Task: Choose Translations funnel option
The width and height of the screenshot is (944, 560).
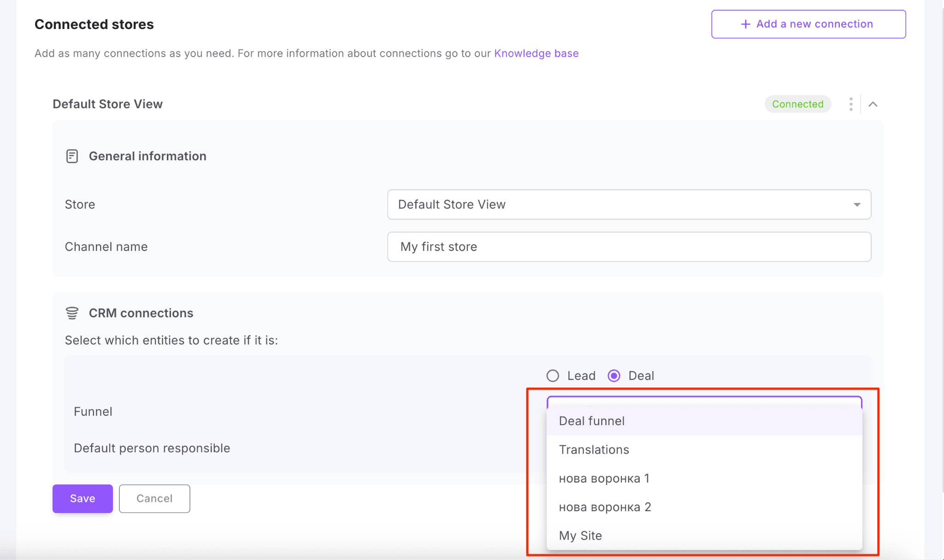Action: (x=594, y=449)
